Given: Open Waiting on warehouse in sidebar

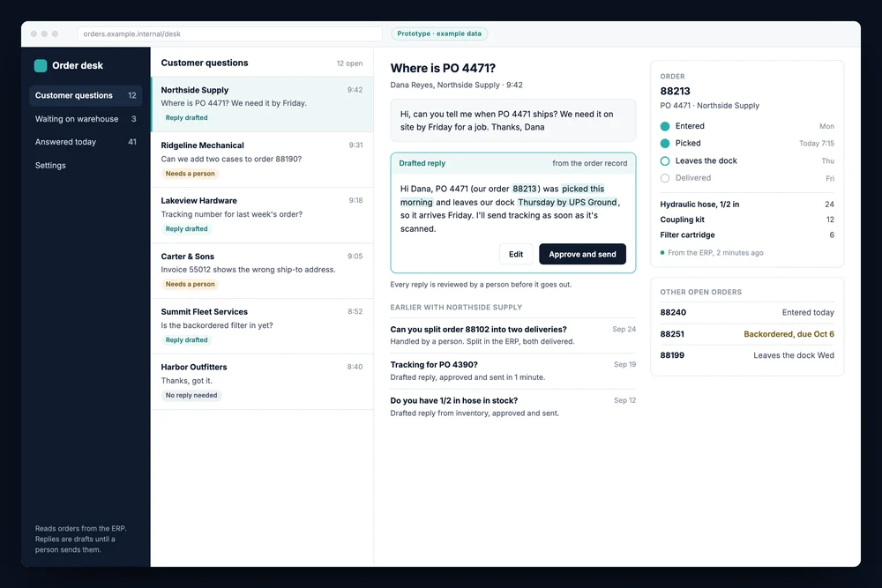Looking at the screenshot, I should [x=86, y=119].
